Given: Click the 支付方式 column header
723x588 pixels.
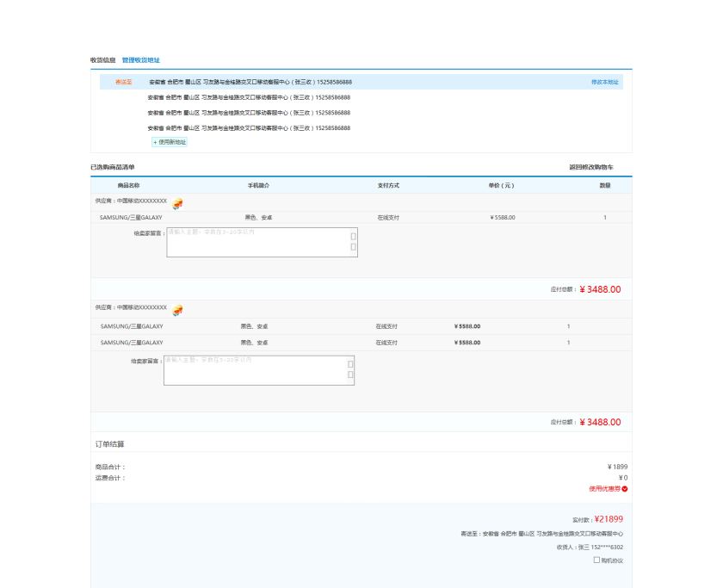Looking at the screenshot, I should point(388,185).
